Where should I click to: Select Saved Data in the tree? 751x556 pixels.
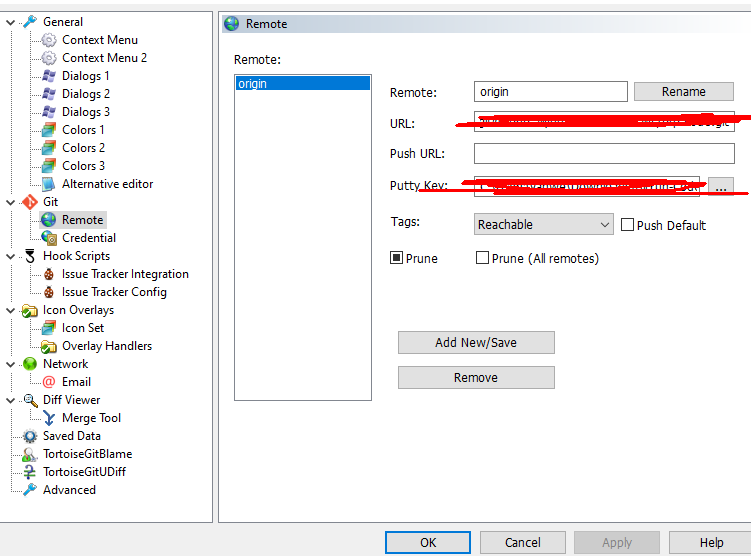[x=72, y=436]
